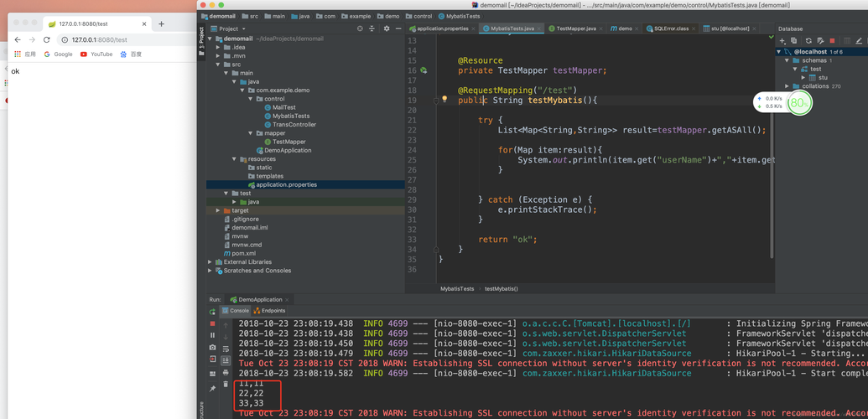The width and height of the screenshot is (868, 419).
Task: Open YouTube bookmark in browser
Action: [x=96, y=54]
